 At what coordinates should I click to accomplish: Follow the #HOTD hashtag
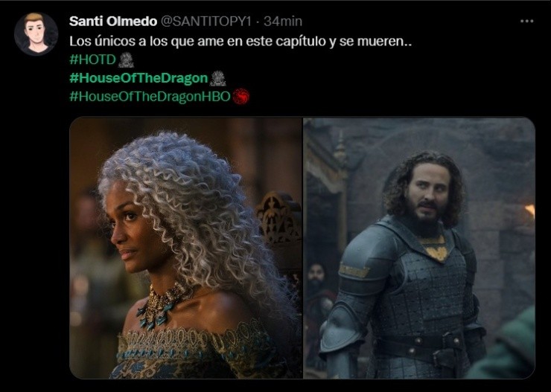pos(93,60)
